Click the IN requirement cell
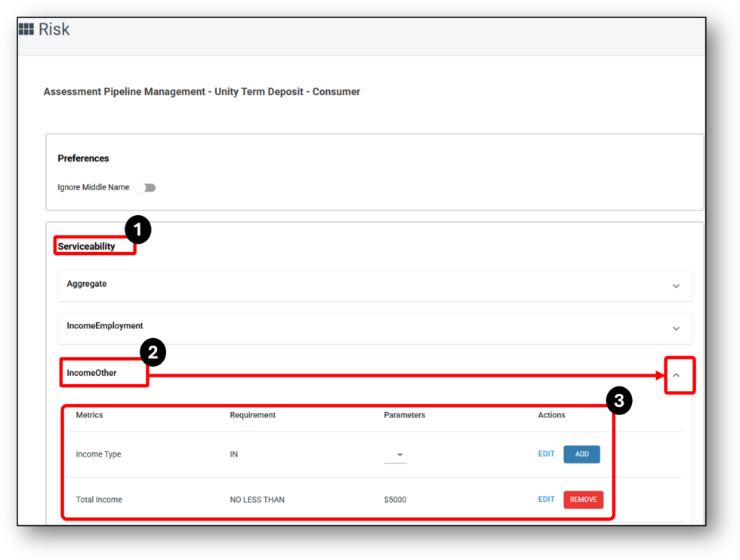This screenshot has width=740, height=560. click(x=233, y=454)
